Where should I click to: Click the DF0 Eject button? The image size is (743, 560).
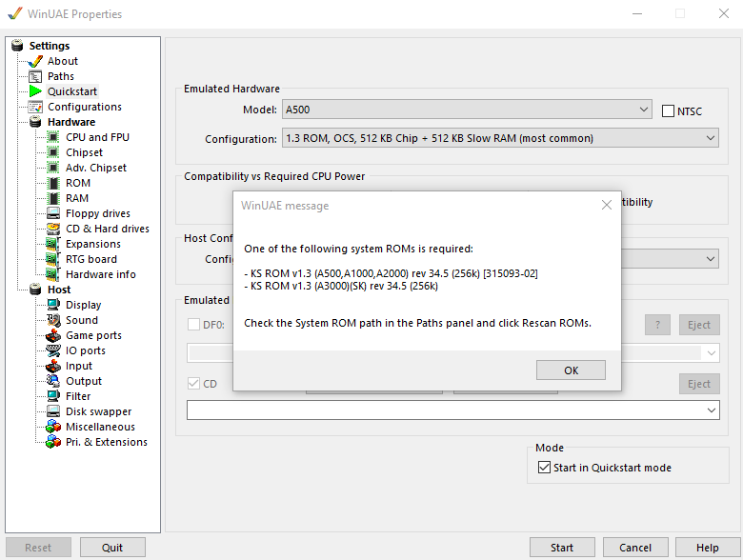(x=699, y=325)
